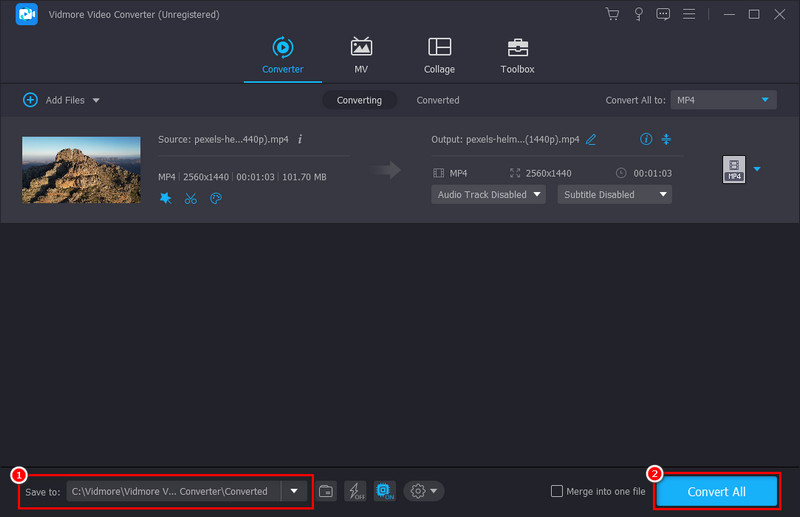800x517 pixels.
Task: Open the Subtitle Disabled dropdown
Action: [x=614, y=194]
